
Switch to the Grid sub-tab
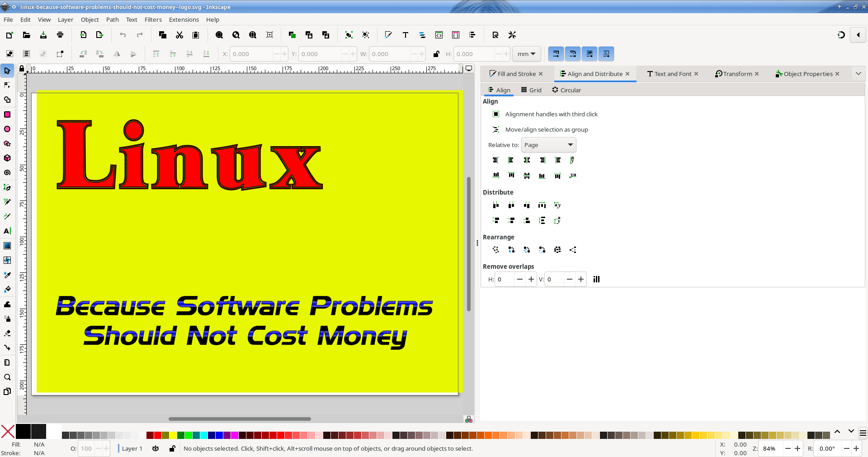tap(531, 90)
